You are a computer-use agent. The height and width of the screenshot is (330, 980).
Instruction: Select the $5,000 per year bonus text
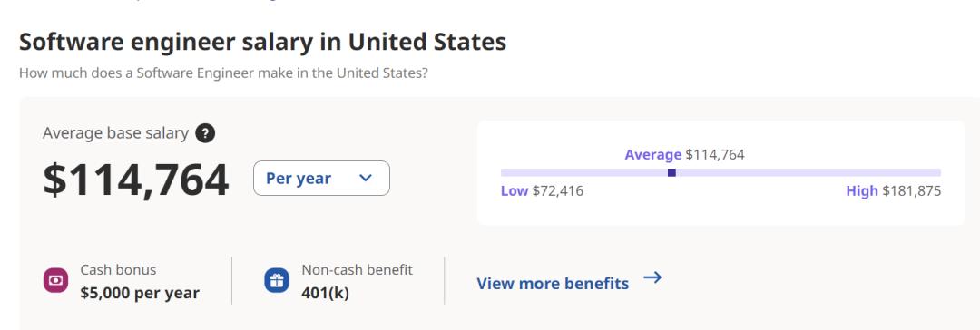point(140,293)
